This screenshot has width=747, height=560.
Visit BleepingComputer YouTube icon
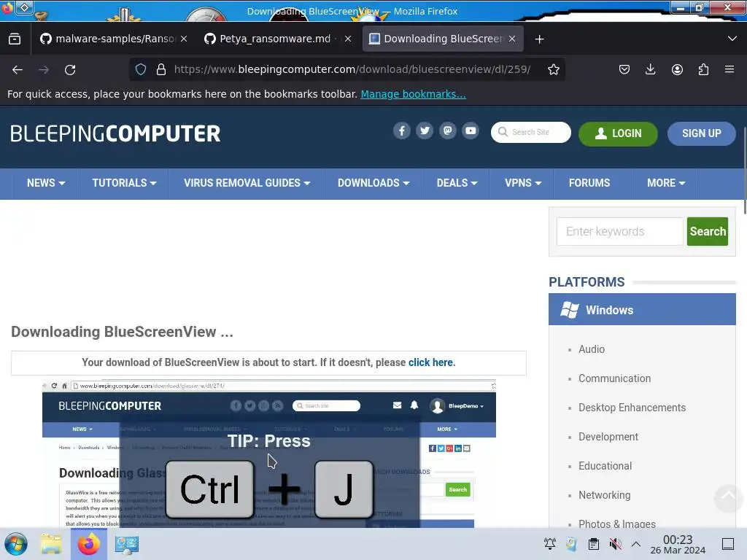pos(471,131)
